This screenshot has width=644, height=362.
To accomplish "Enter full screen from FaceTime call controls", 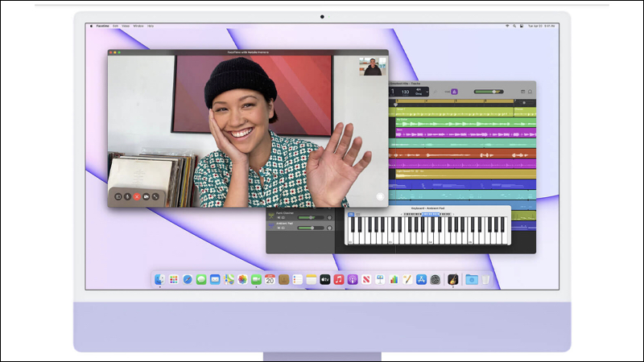I will (155, 197).
